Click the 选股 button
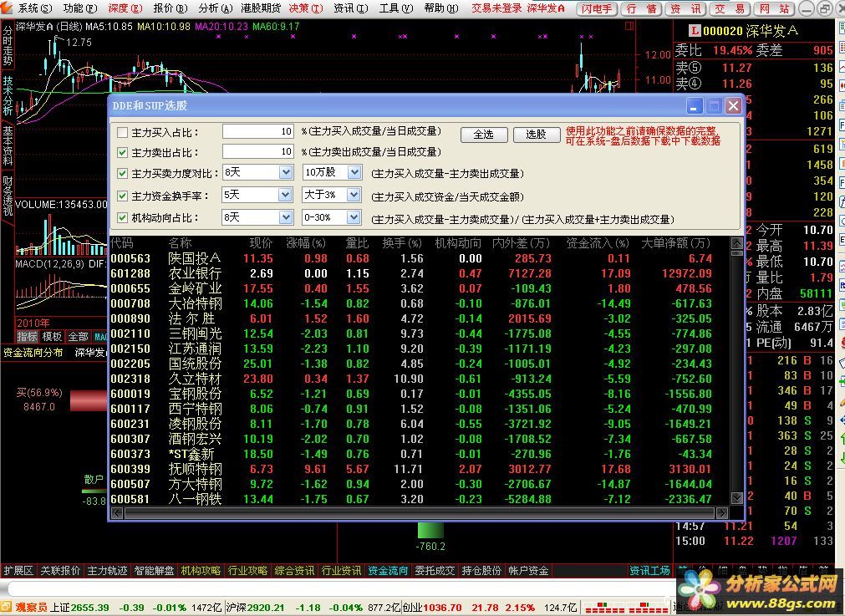This screenshot has width=845, height=616. [x=537, y=135]
